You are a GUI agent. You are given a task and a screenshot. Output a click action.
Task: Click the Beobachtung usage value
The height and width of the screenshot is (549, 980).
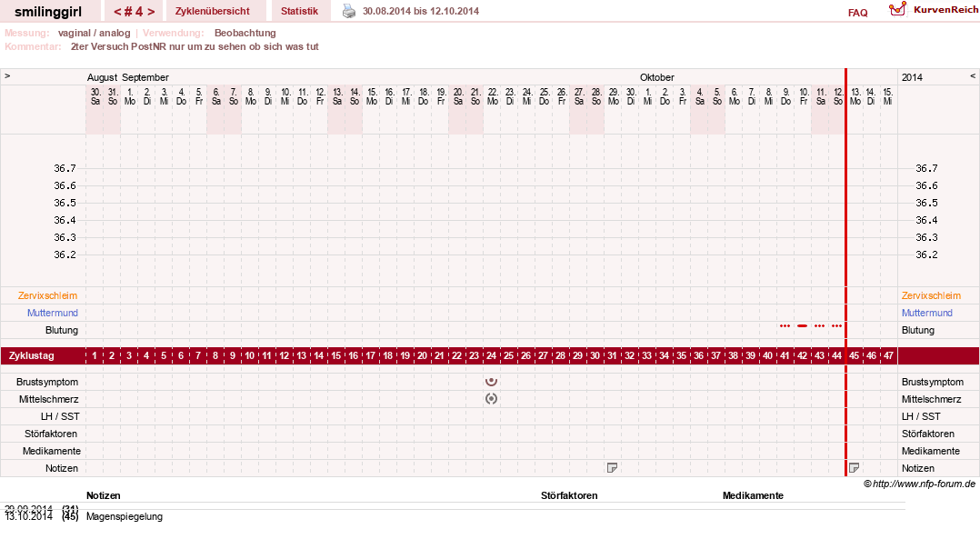(x=245, y=33)
